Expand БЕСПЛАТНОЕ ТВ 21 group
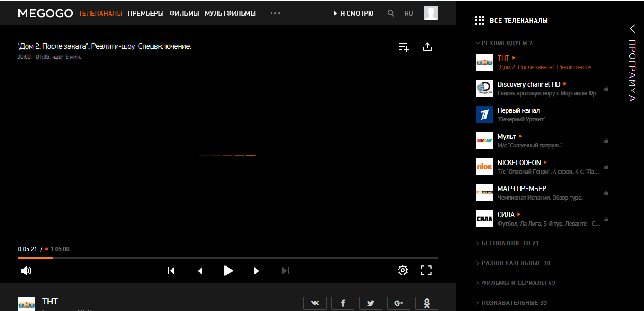Screen dimensions: 644x311 point(507,243)
